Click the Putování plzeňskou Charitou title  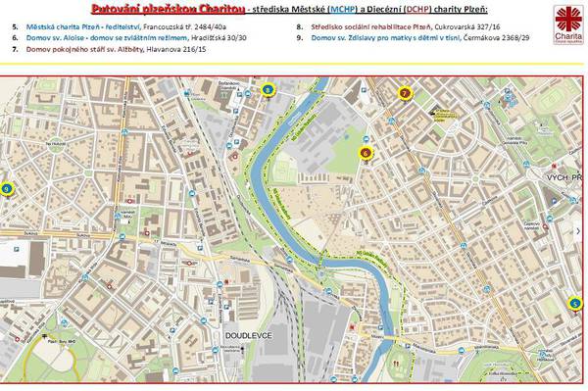pyautogui.click(x=168, y=9)
